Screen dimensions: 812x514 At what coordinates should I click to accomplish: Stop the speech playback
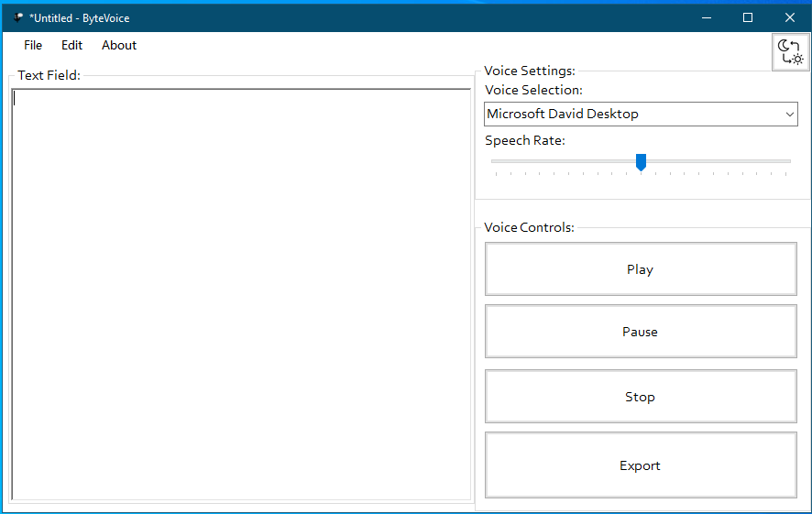pos(641,397)
